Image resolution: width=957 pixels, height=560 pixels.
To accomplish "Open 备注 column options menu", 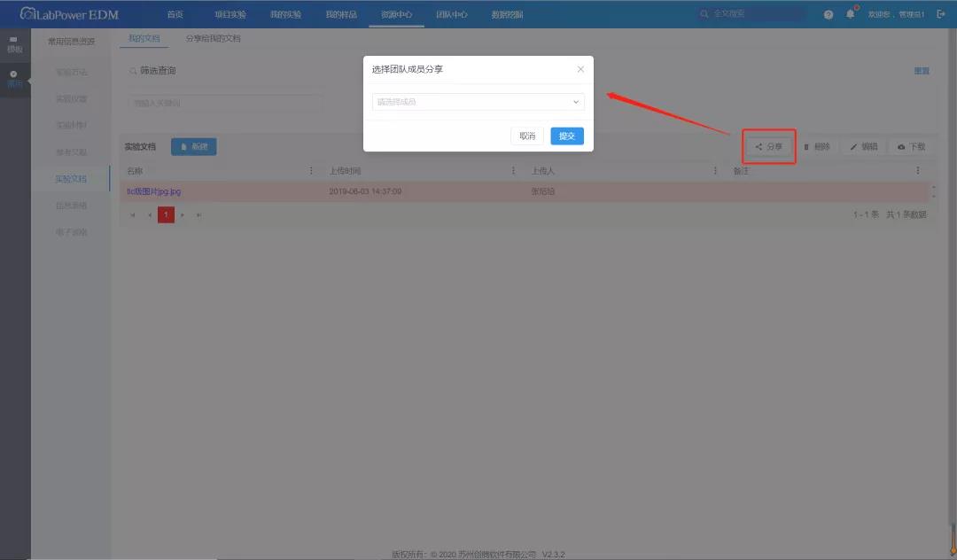I will click(918, 171).
